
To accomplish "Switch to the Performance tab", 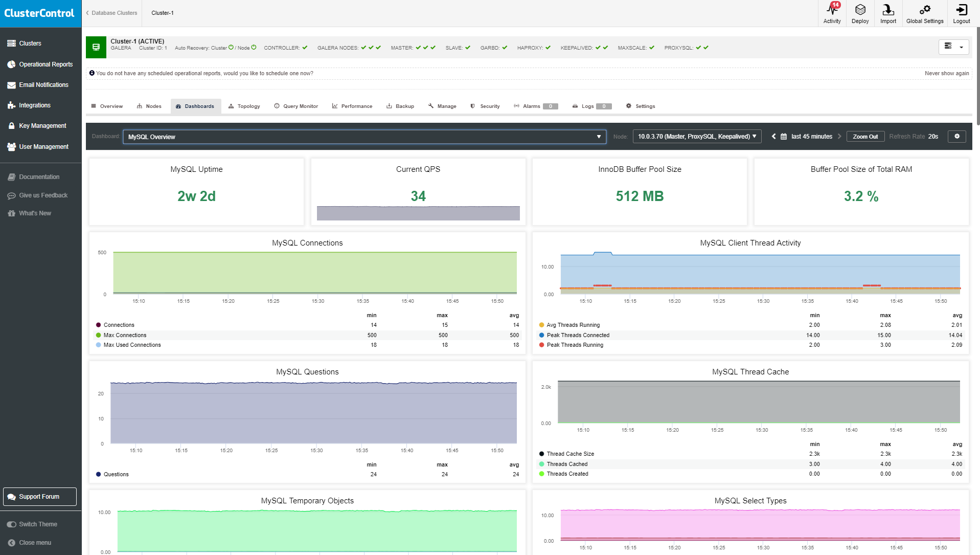I will [352, 106].
